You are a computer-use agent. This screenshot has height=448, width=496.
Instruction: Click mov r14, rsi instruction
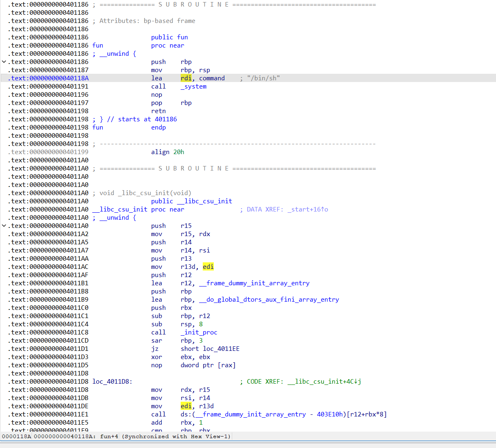[181, 250]
